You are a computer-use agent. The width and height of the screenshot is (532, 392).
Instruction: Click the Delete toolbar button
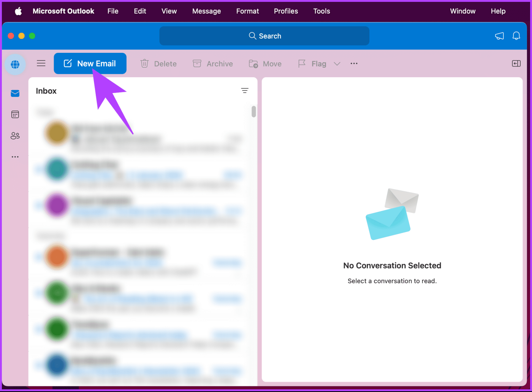click(158, 63)
